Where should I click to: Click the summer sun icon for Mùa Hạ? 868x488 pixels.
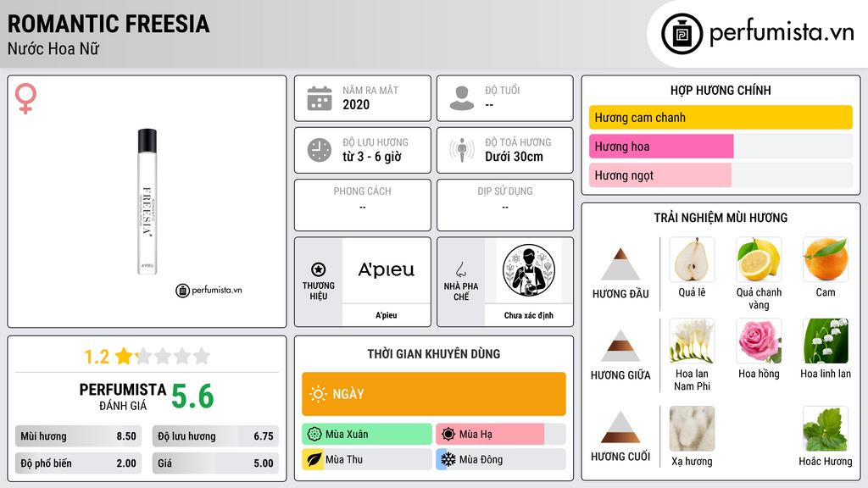point(448,435)
